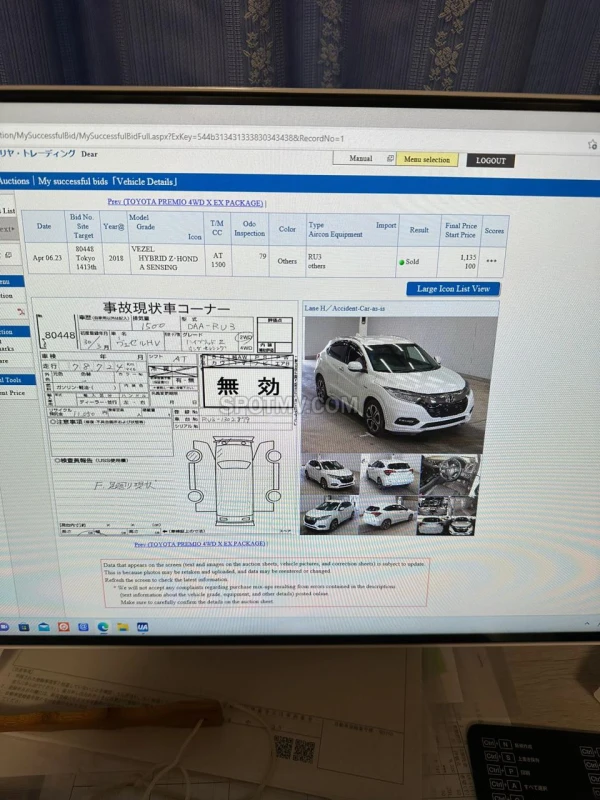This screenshot has height=800, width=600.
Task: Click the 'AT 1500' transmission cell
Action: tap(218, 259)
